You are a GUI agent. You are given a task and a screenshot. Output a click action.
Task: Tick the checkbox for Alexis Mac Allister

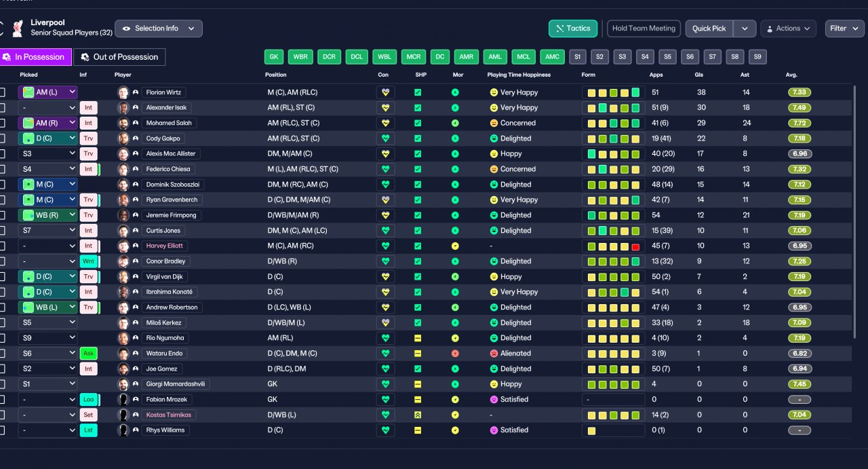2,154
